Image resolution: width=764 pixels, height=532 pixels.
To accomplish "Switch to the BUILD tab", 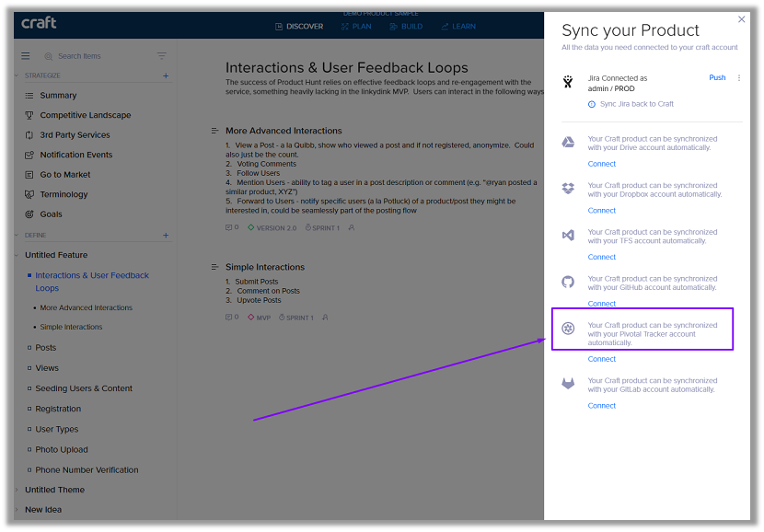I will tap(406, 27).
